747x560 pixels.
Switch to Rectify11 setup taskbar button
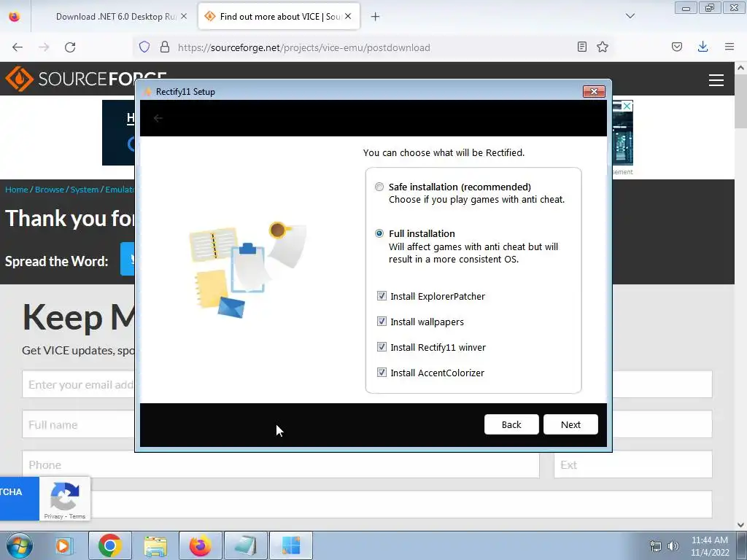click(291, 545)
